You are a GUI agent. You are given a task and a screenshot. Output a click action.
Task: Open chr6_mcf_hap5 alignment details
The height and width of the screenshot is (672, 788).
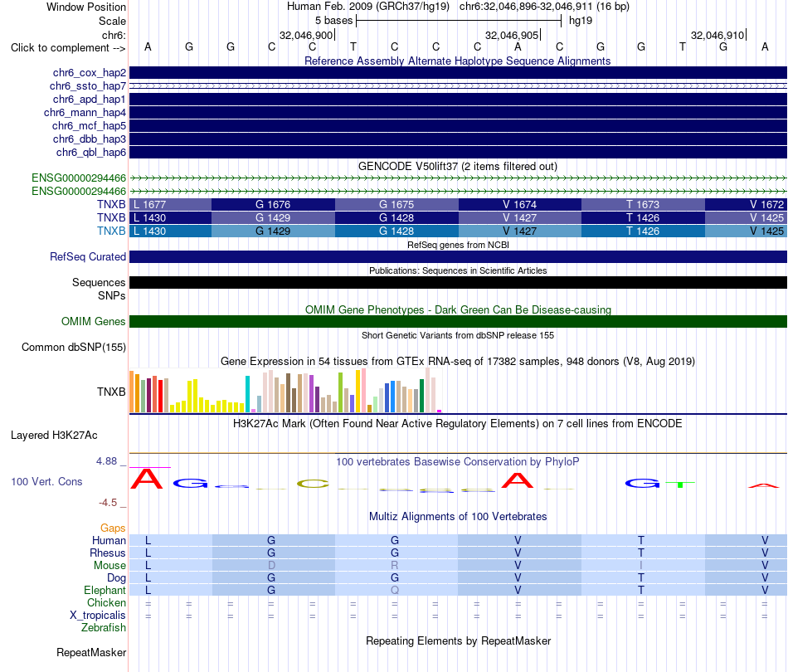click(x=89, y=125)
